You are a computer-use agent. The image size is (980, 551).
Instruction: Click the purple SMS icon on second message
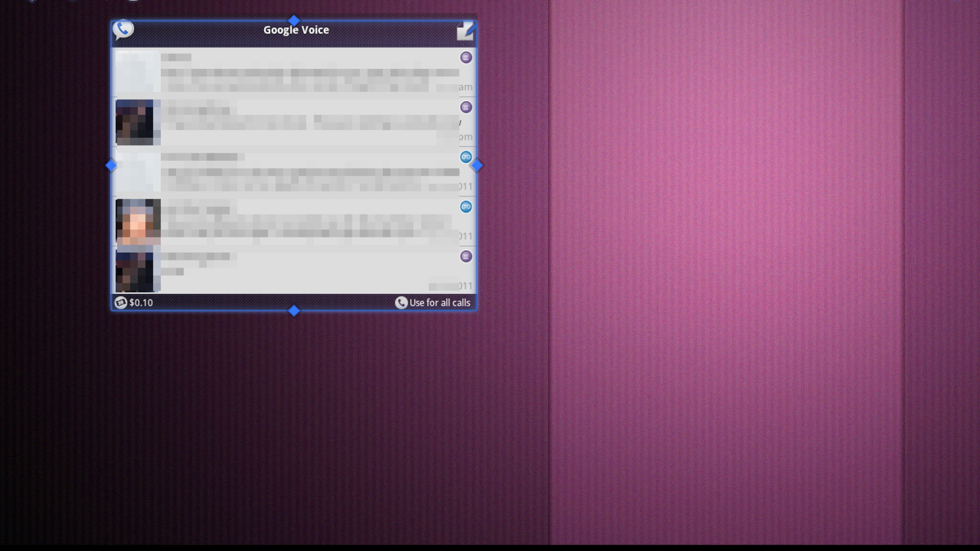tap(466, 107)
